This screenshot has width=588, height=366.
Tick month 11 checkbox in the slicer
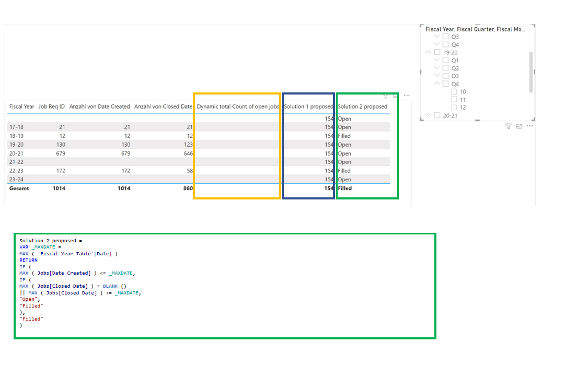454,100
